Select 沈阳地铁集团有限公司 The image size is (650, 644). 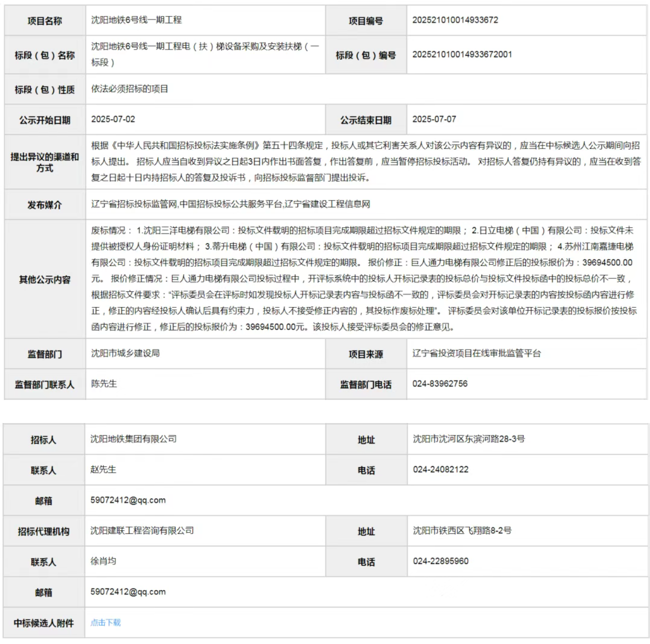point(133,439)
